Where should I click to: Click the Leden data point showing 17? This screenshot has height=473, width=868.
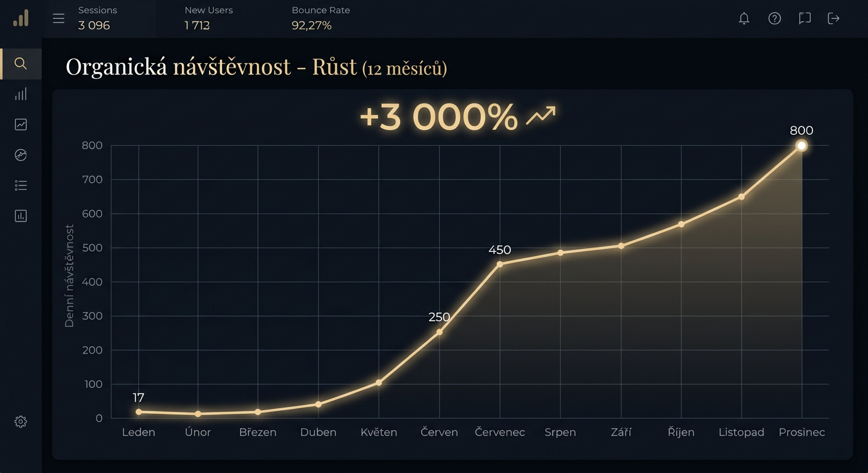139,410
